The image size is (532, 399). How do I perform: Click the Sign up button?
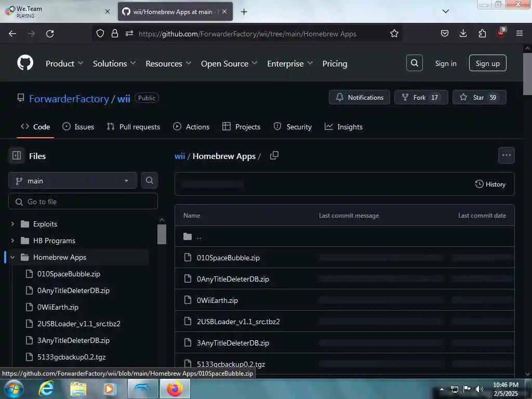(487, 63)
